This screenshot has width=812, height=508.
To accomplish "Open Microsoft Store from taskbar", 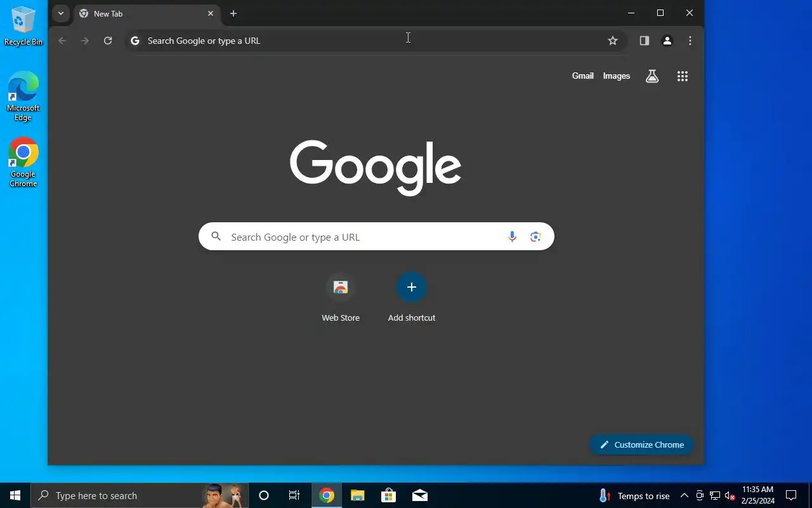I will (x=388, y=495).
